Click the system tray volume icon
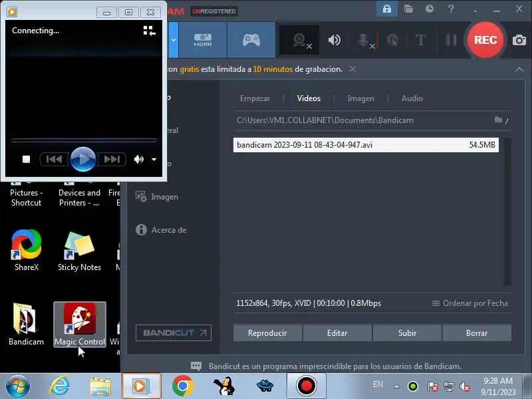Viewport: 532px width, 399px height. [x=464, y=386]
